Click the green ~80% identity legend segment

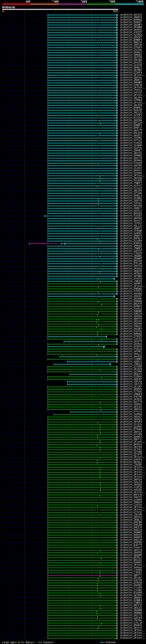tap(101, 4)
